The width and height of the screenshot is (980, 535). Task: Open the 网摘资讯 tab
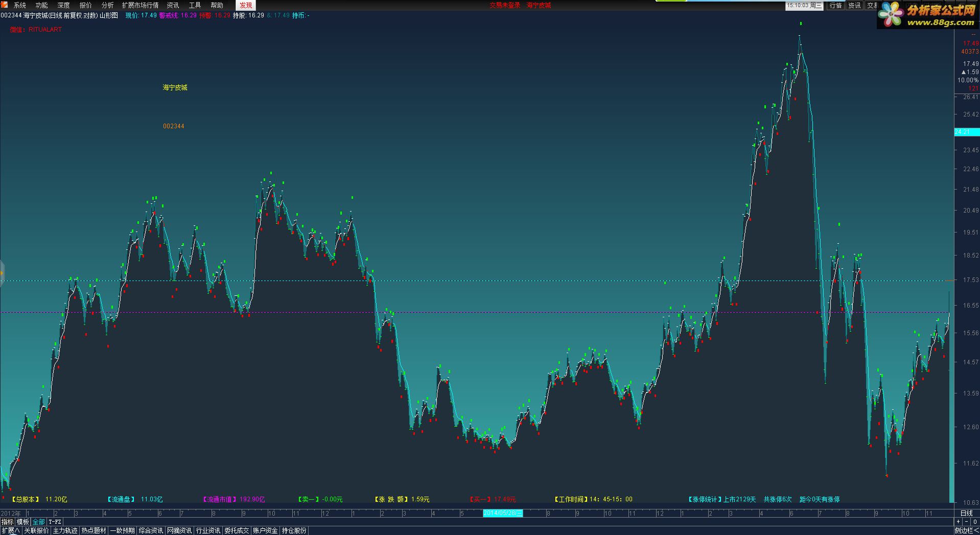click(180, 531)
